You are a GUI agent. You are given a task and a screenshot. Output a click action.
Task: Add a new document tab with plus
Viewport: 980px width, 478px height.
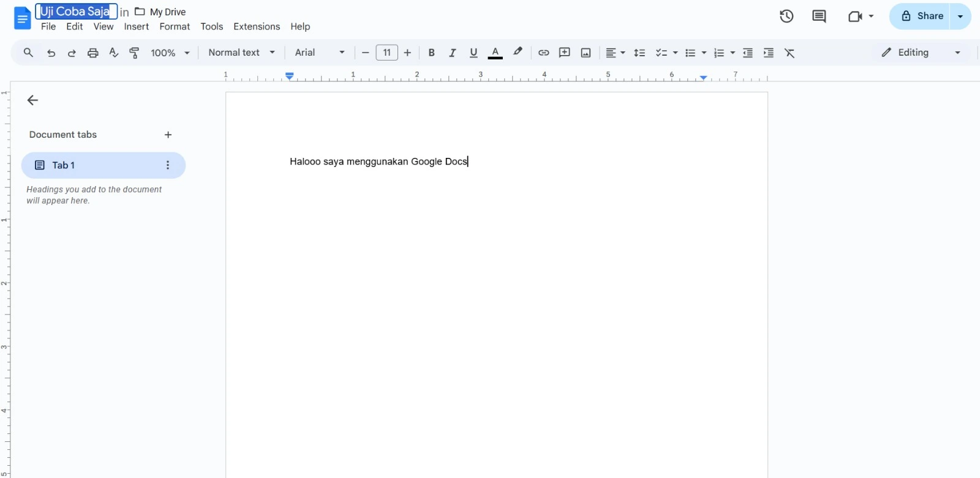pos(168,135)
